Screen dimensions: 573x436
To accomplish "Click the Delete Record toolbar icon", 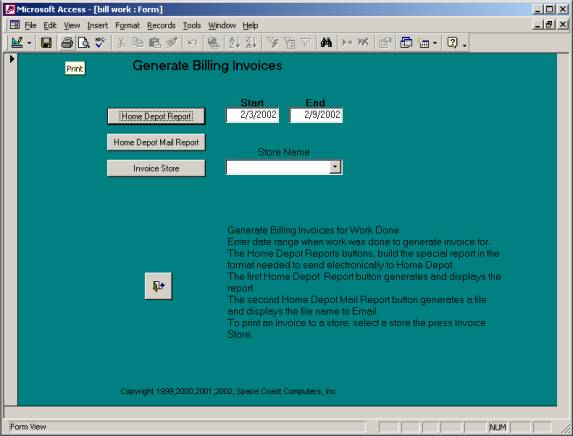I will 363,43.
